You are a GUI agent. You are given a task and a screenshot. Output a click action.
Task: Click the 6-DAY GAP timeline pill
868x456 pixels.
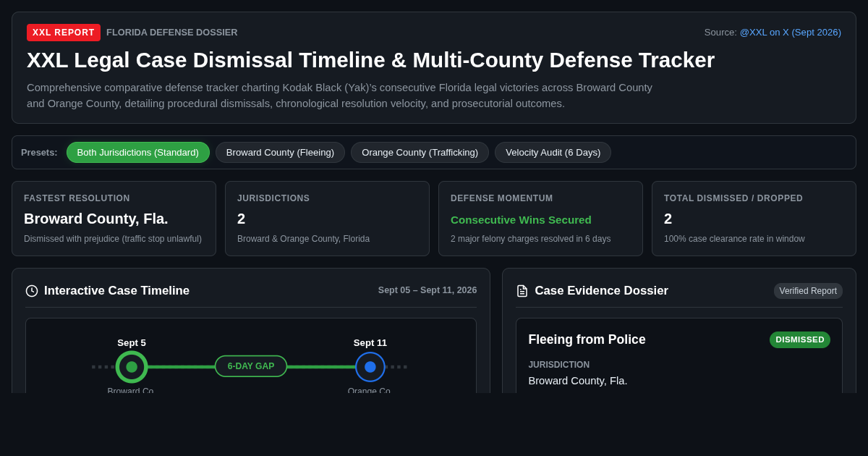(x=251, y=366)
